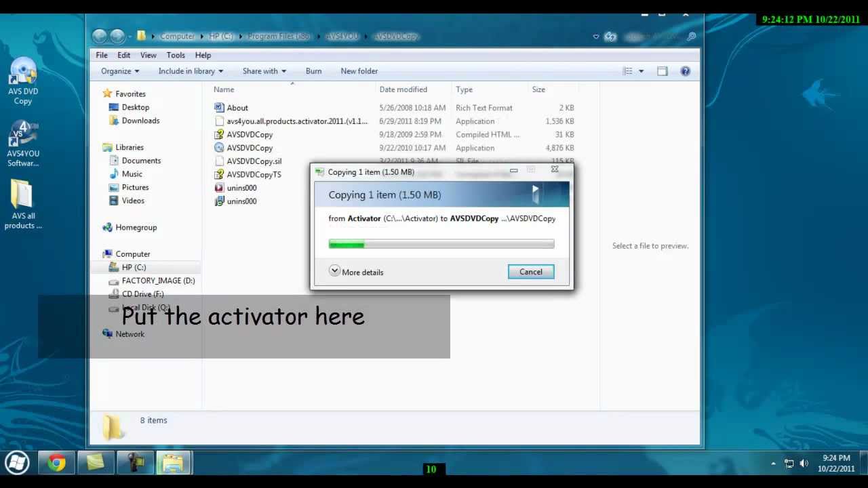
Task: Open the Documents library
Action: (141, 161)
